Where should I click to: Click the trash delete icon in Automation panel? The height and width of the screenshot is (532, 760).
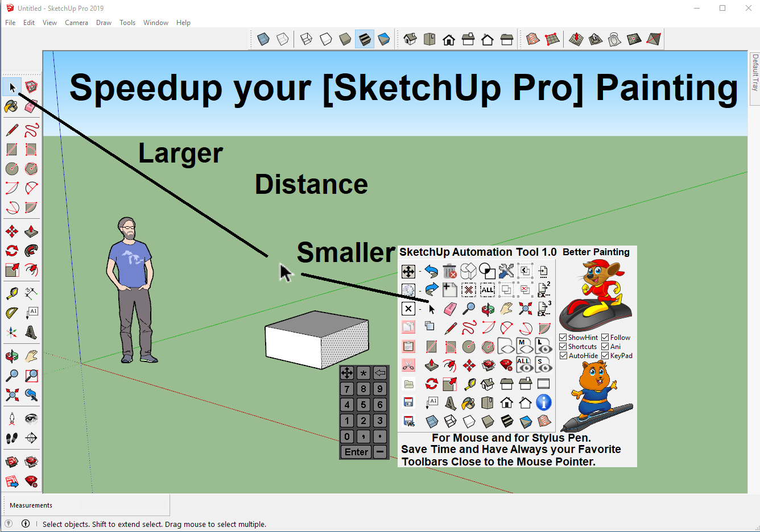tap(450, 271)
